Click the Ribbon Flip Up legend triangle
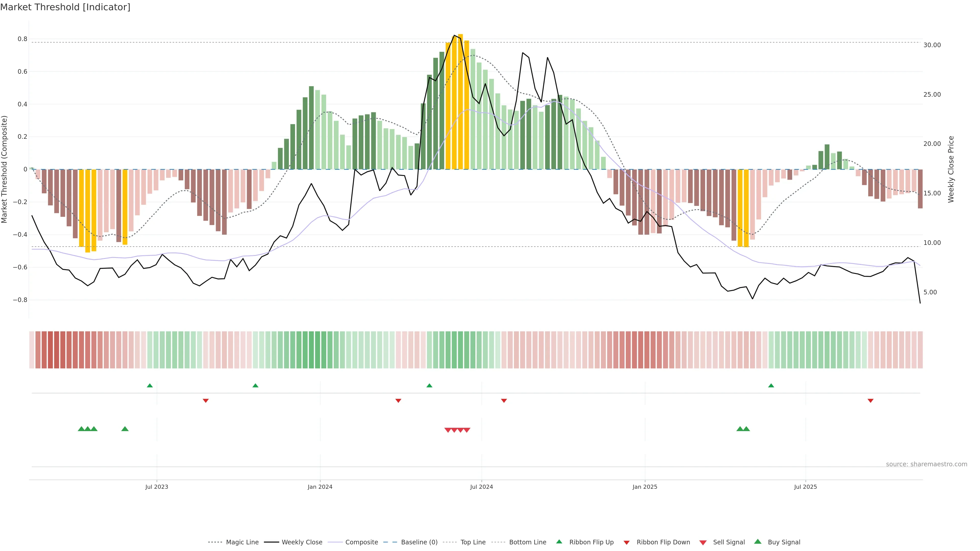 point(559,542)
